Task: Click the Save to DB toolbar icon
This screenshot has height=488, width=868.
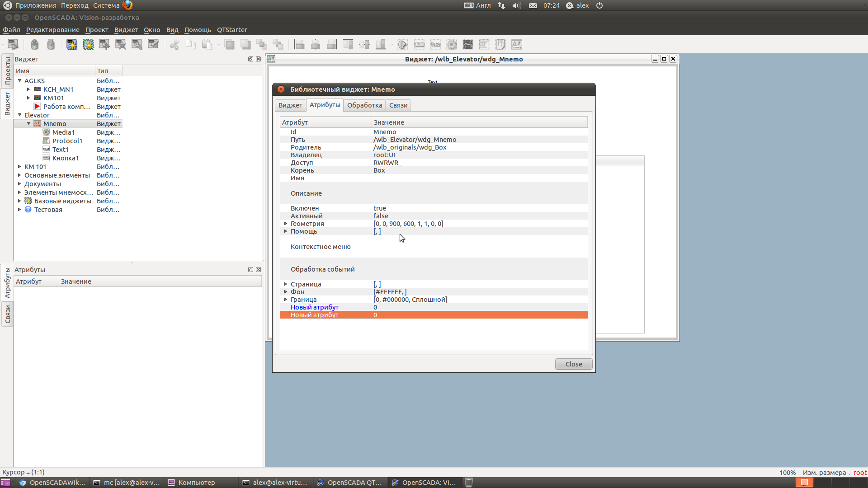Action: (x=51, y=44)
